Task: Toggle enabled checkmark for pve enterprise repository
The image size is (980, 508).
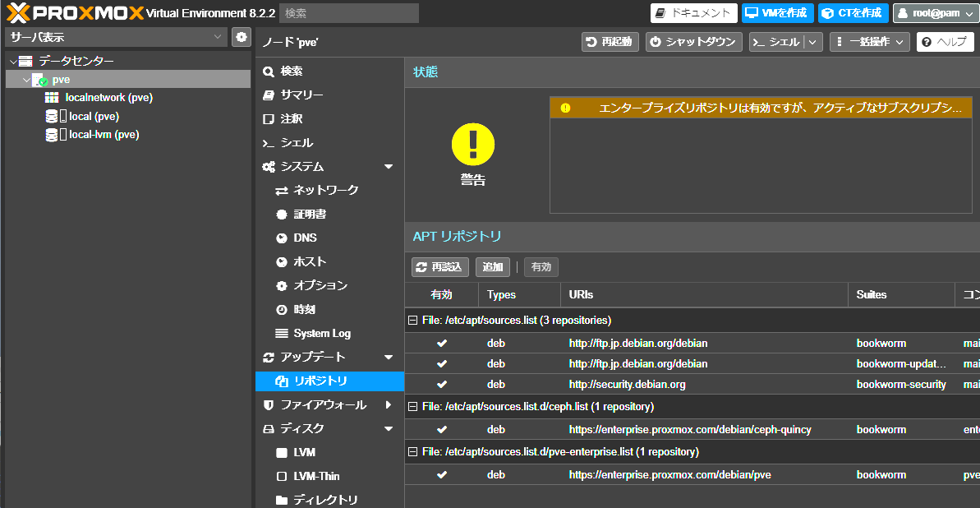Action: 442,475
